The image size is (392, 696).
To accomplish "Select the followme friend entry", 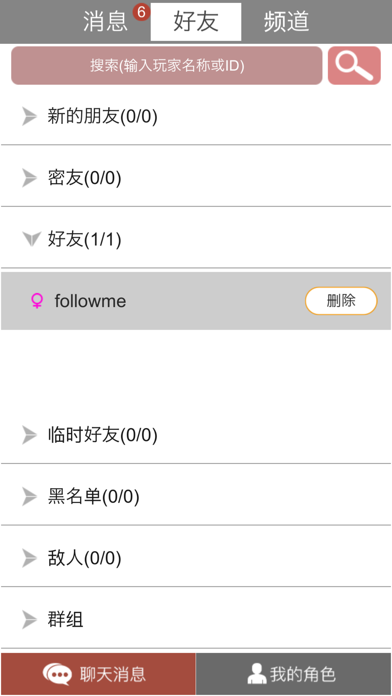I will pos(196,301).
